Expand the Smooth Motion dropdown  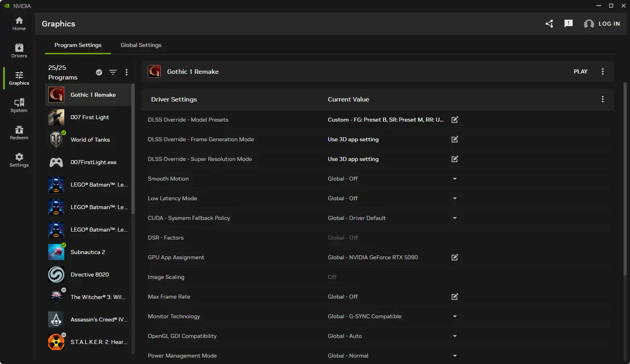click(455, 179)
